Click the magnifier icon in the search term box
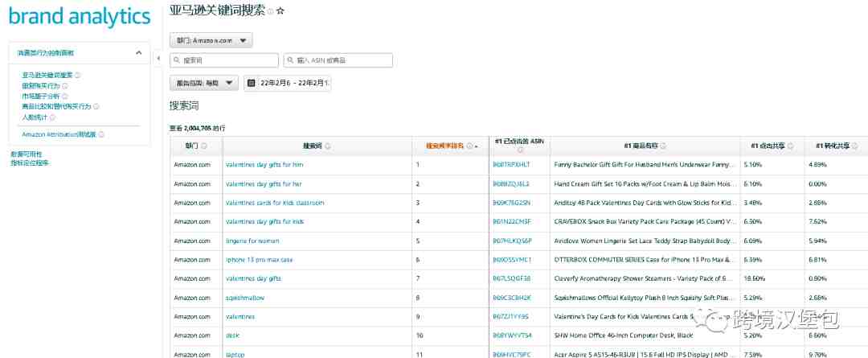 click(176, 60)
